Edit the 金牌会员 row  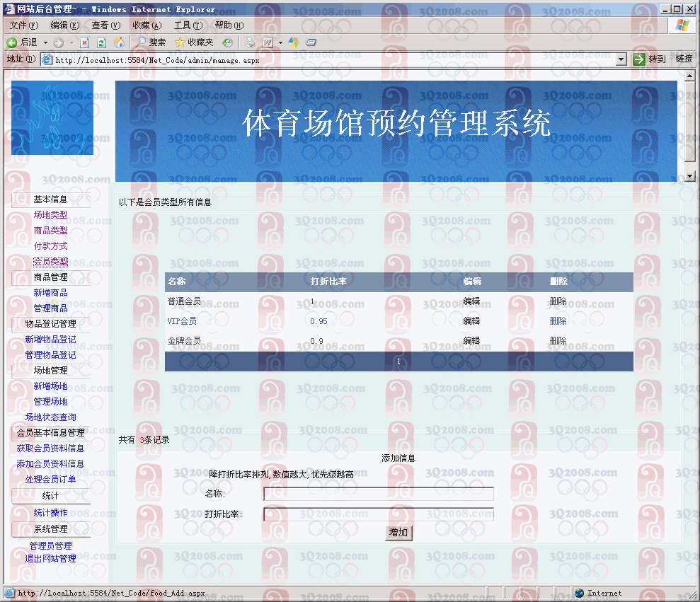coord(471,341)
